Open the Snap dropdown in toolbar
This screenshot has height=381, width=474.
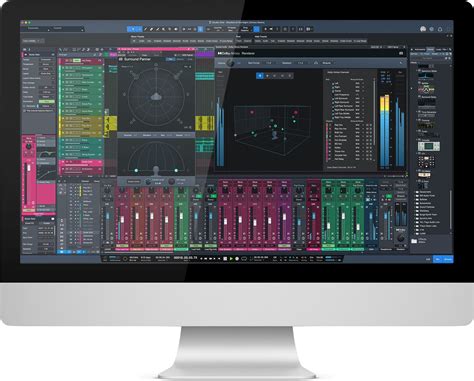[245, 29]
